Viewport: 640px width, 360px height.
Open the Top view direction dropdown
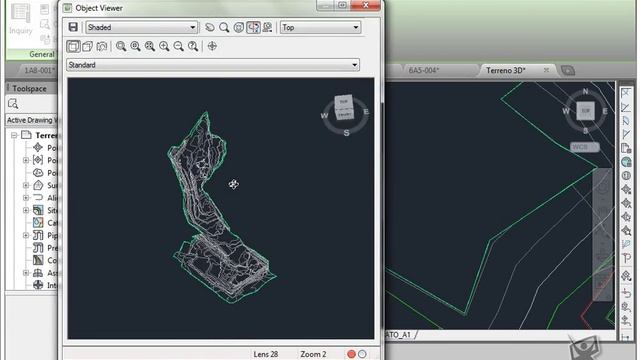point(320,27)
